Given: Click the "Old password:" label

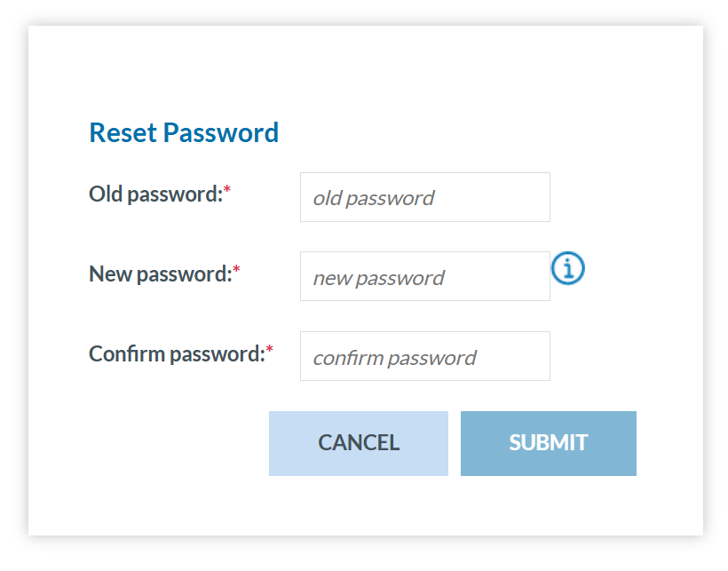Looking at the screenshot, I should tap(155, 194).
